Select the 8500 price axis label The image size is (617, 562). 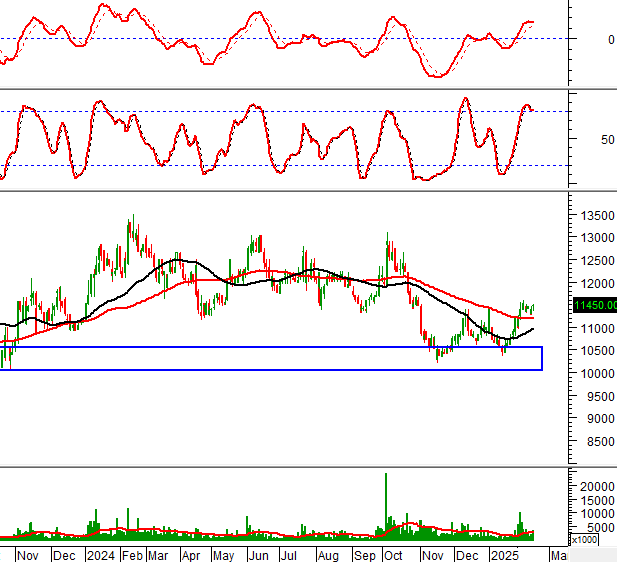[x=601, y=442]
